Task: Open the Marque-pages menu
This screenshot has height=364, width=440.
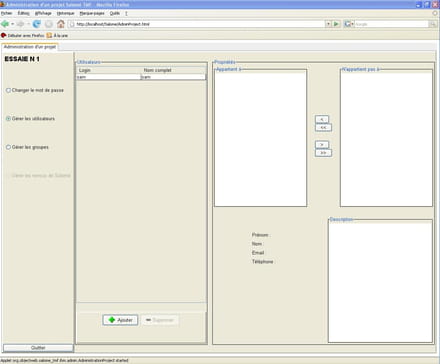Action: 92,13
